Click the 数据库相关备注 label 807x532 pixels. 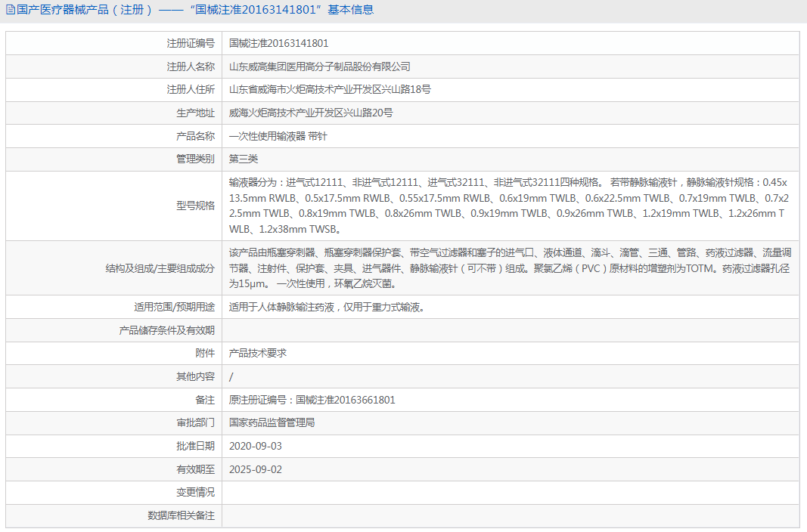pos(182,515)
